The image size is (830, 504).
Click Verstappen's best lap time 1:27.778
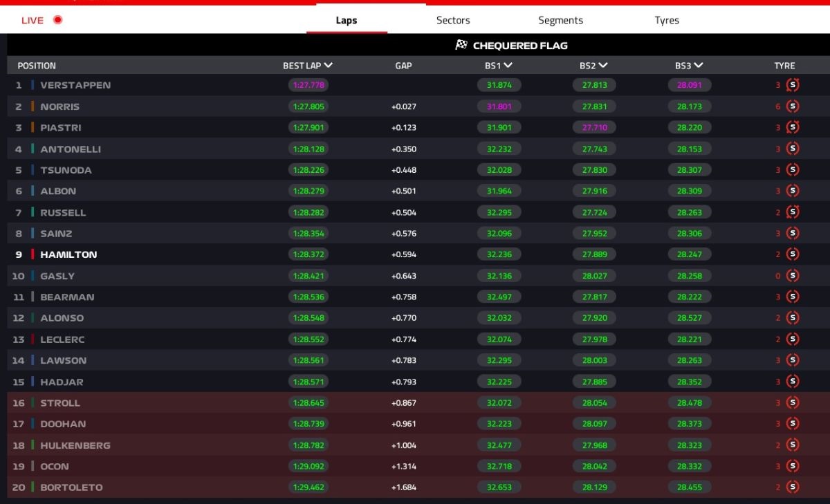(x=308, y=85)
